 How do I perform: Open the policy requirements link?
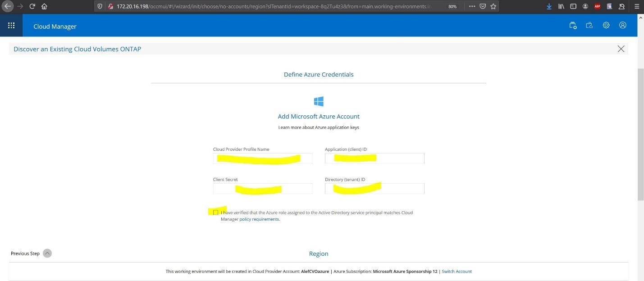click(260, 219)
